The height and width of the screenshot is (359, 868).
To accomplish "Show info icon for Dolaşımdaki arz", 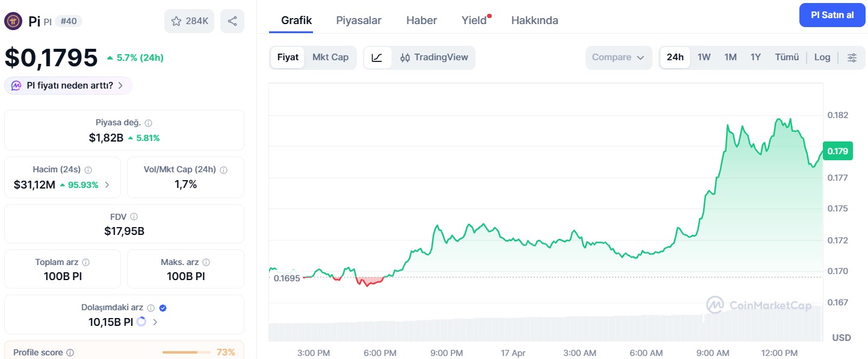I will pyautogui.click(x=151, y=308).
